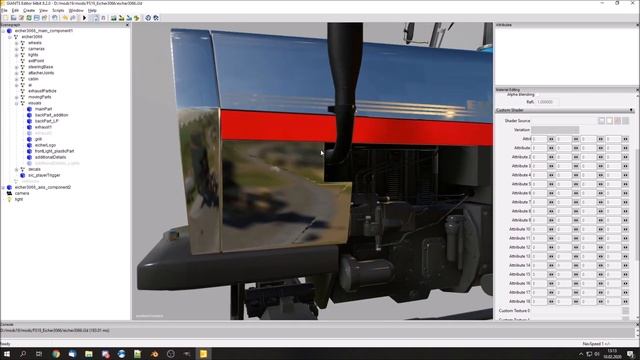The height and width of the screenshot is (360, 640).
Task: Select exhaust1 shape node
Action: pyautogui.click(x=43, y=127)
